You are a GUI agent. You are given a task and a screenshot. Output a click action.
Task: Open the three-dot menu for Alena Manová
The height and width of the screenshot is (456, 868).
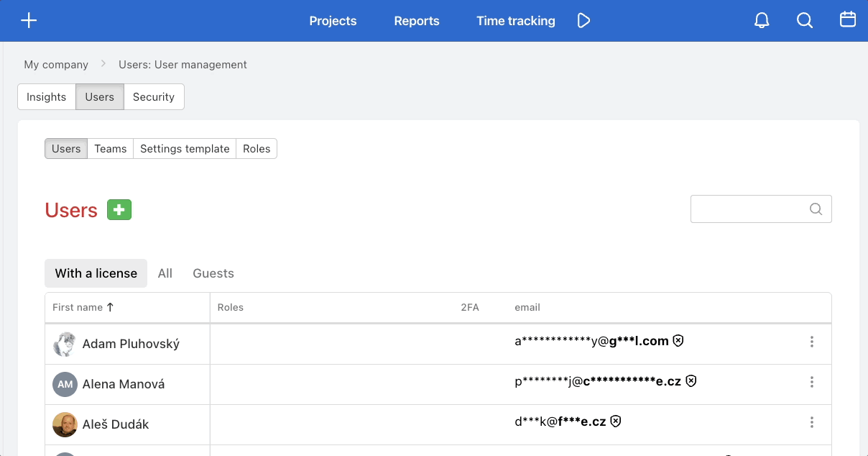812,382
